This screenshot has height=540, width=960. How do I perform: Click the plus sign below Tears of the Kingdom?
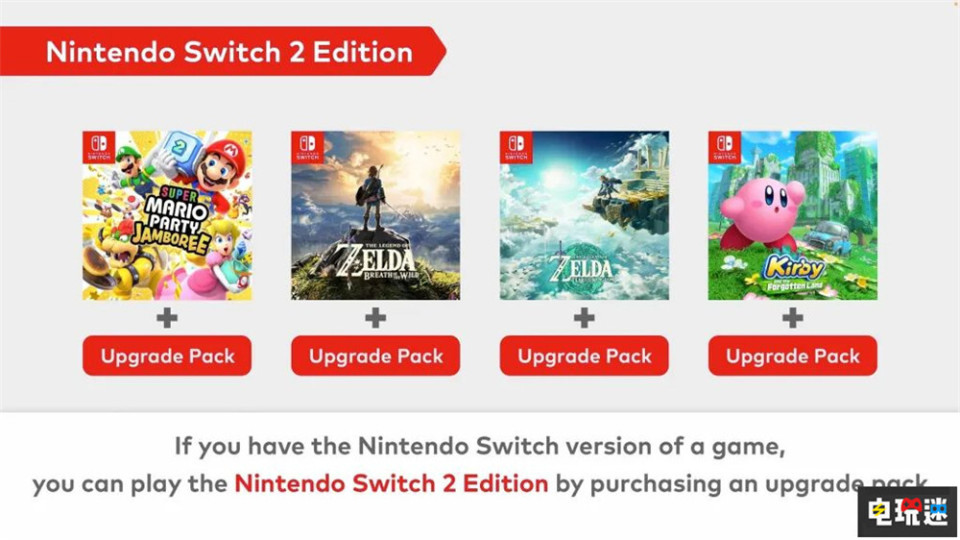[584, 318]
